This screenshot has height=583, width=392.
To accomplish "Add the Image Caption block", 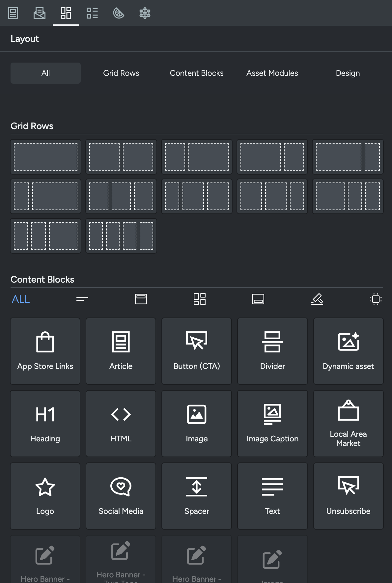I will click(272, 424).
